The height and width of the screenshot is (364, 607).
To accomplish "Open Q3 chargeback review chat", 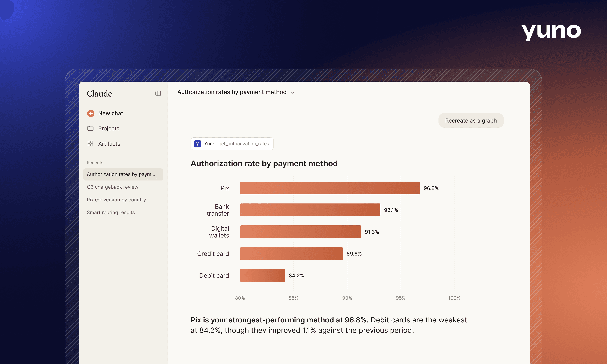I will [x=112, y=187].
